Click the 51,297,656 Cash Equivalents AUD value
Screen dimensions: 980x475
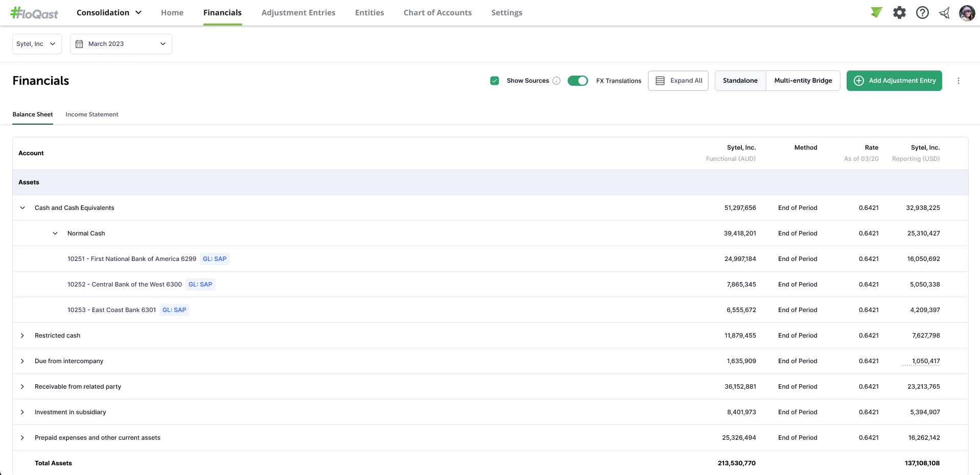point(740,208)
